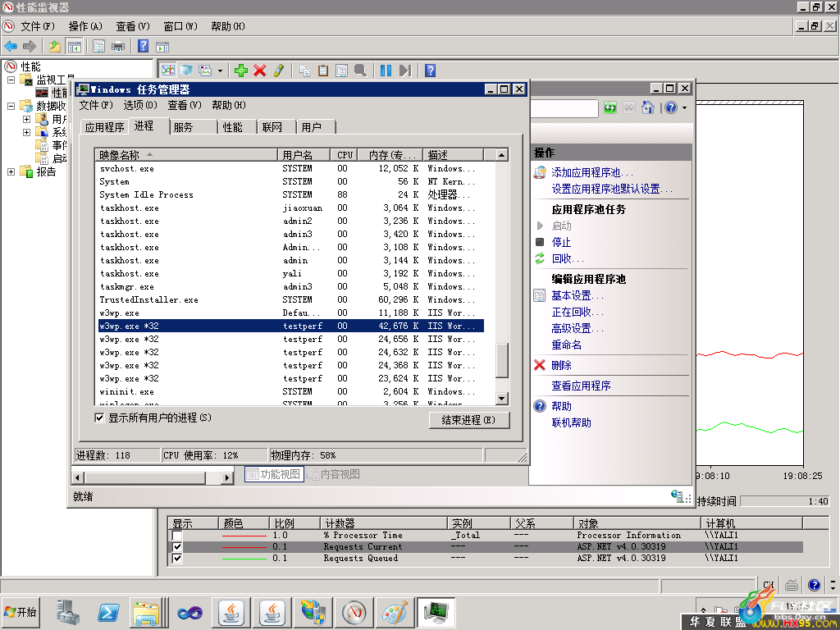Click the copy properties icon
Viewport: 840px width, 630px height.
[x=304, y=71]
